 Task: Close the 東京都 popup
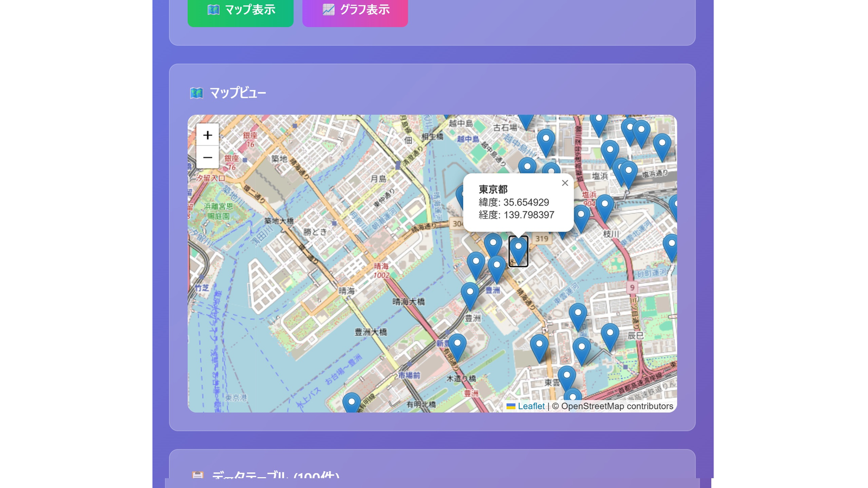(565, 183)
